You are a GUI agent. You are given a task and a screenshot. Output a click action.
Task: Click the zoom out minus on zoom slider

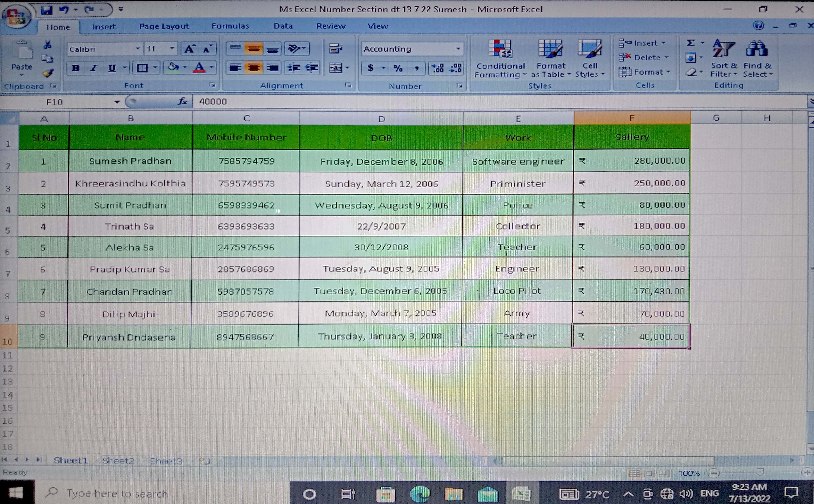coord(714,473)
